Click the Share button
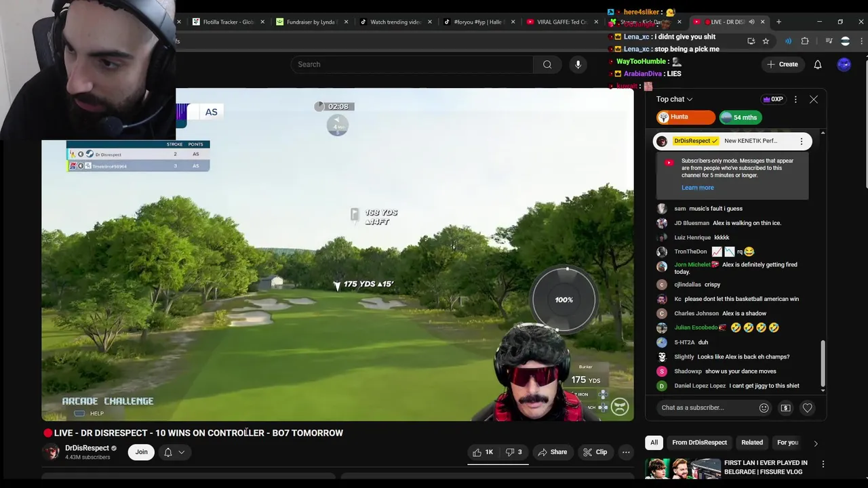The width and height of the screenshot is (868, 488). coord(552,452)
